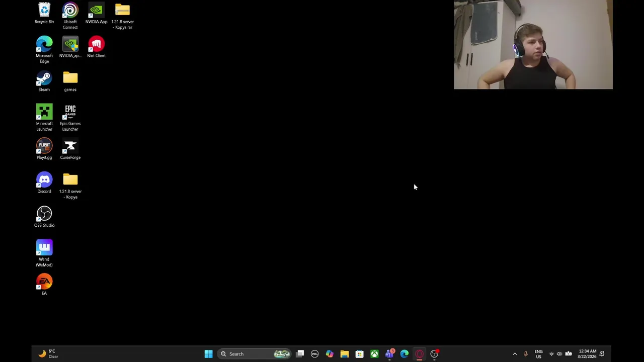Select the games folder on desktop

pos(70,81)
